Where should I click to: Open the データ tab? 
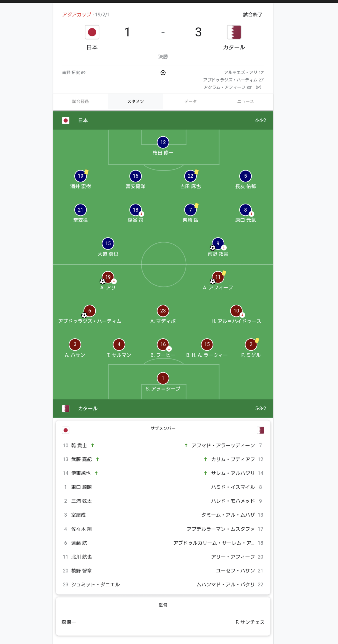click(191, 102)
